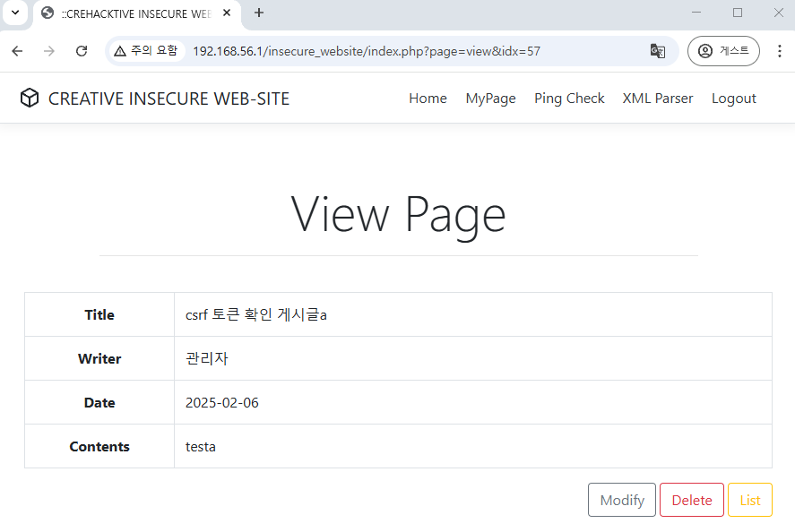
Task: Open the tab search dropdown chevron
Action: click(x=15, y=13)
